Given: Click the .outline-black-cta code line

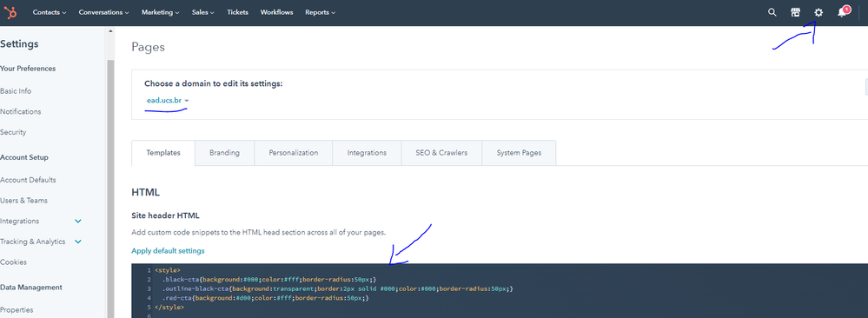Looking at the screenshot, I should (x=338, y=288).
